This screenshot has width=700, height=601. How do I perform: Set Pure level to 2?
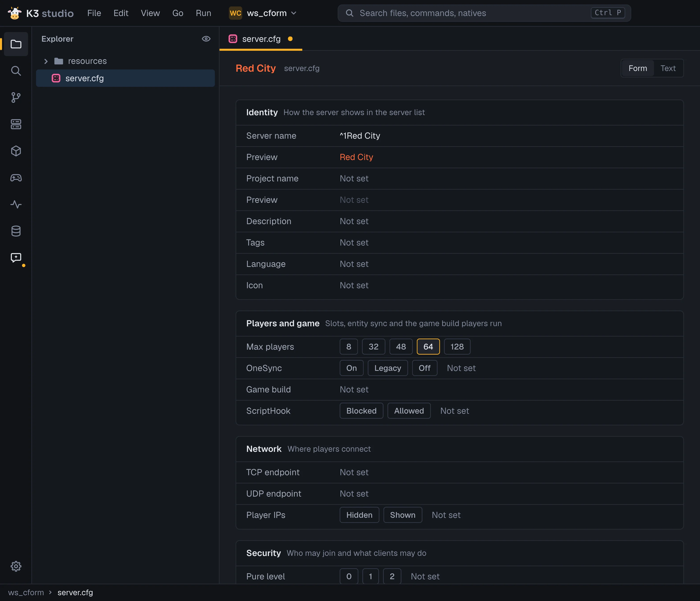(392, 576)
